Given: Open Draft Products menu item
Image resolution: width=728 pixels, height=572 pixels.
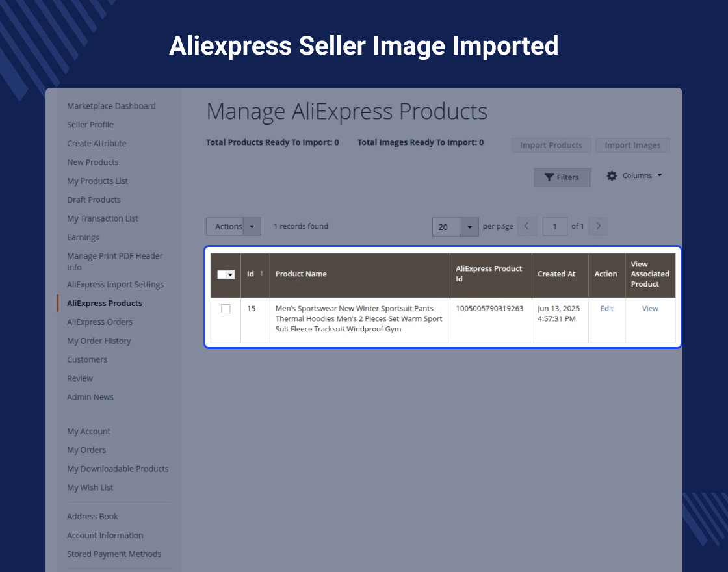Looking at the screenshot, I should point(94,200).
